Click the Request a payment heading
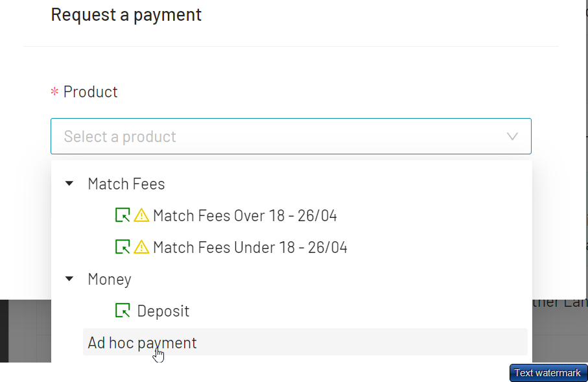This screenshot has height=382, width=588. 126,14
